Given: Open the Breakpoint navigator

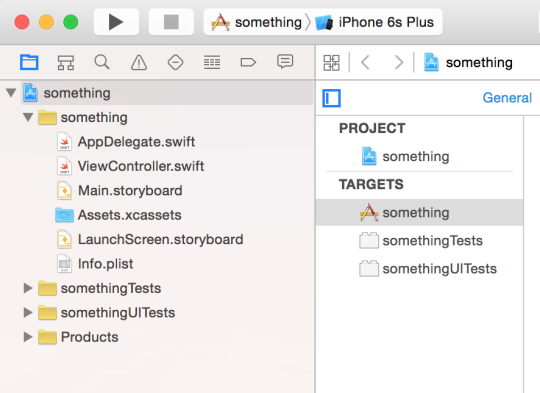Looking at the screenshot, I should pos(248,62).
